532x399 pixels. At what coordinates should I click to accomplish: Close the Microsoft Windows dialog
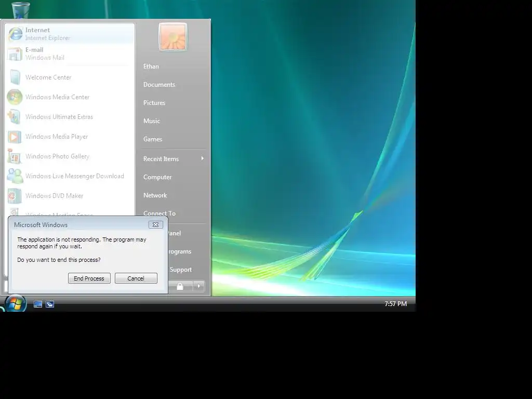pyautogui.click(x=155, y=224)
